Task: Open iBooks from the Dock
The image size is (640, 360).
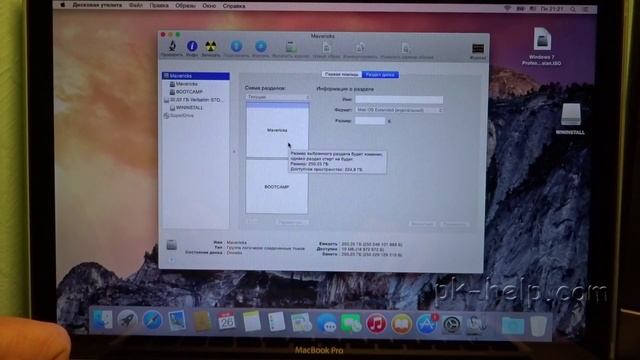Action: [402, 324]
